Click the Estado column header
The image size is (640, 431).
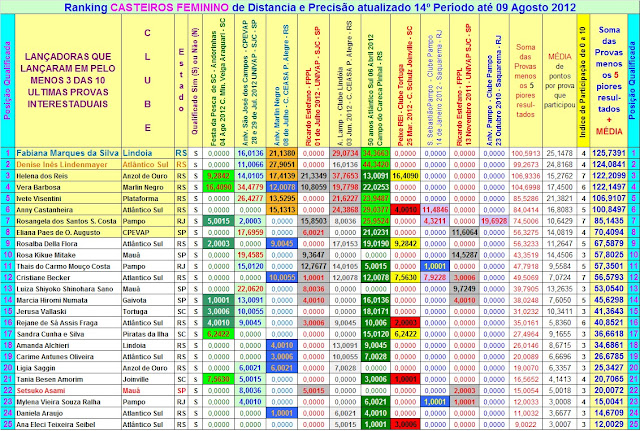pos(181,80)
